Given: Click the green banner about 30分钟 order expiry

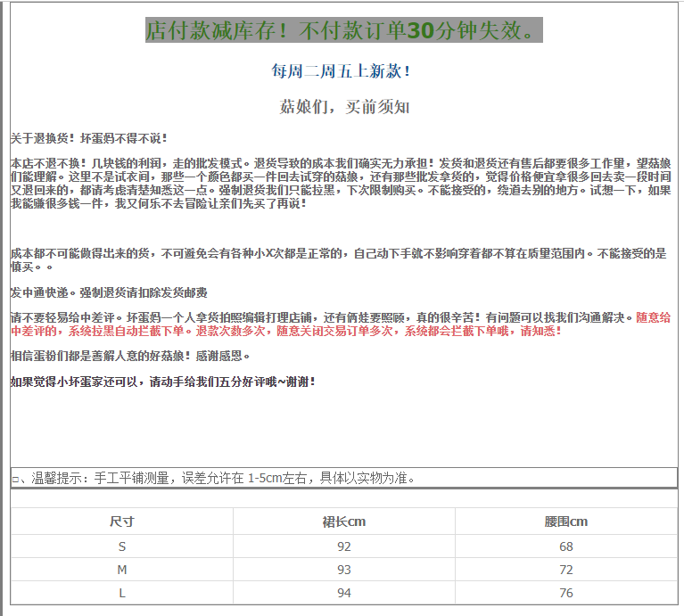Looking at the screenshot, I should pos(343,30).
